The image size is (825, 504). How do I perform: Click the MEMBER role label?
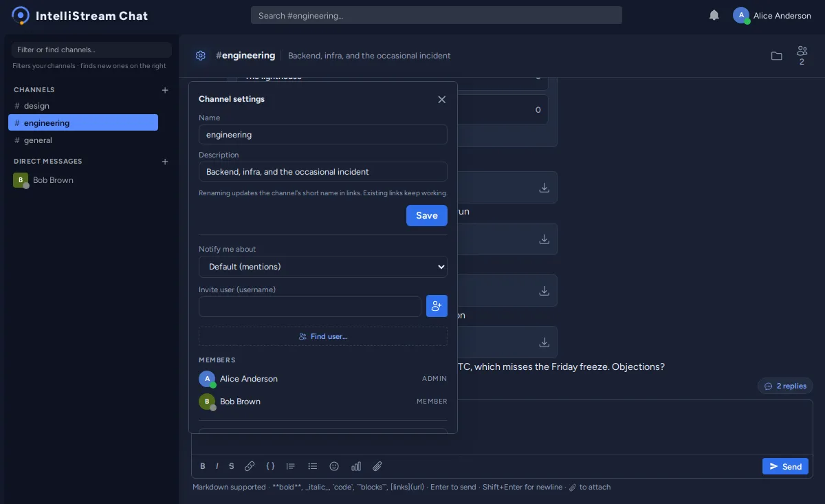(x=432, y=402)
